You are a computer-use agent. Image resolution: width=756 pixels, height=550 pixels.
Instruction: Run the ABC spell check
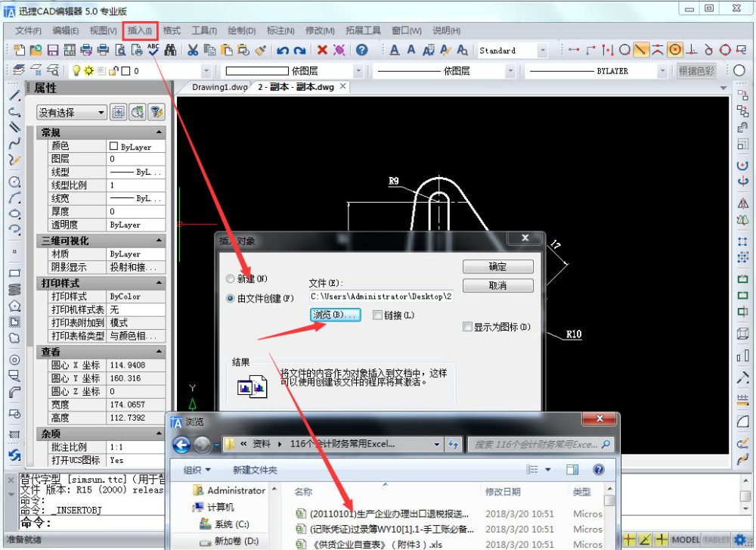click(x=153, y=50)
